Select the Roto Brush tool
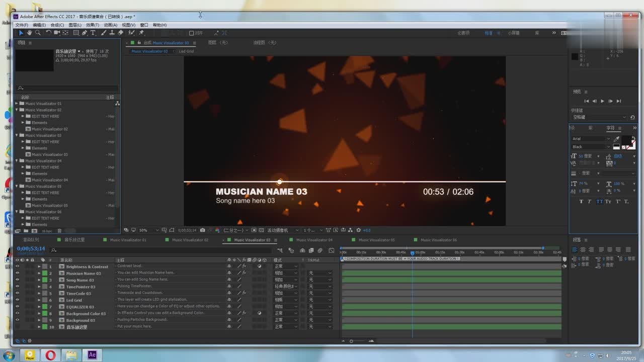This screenshot has height=362, width=644. point(131,33)
